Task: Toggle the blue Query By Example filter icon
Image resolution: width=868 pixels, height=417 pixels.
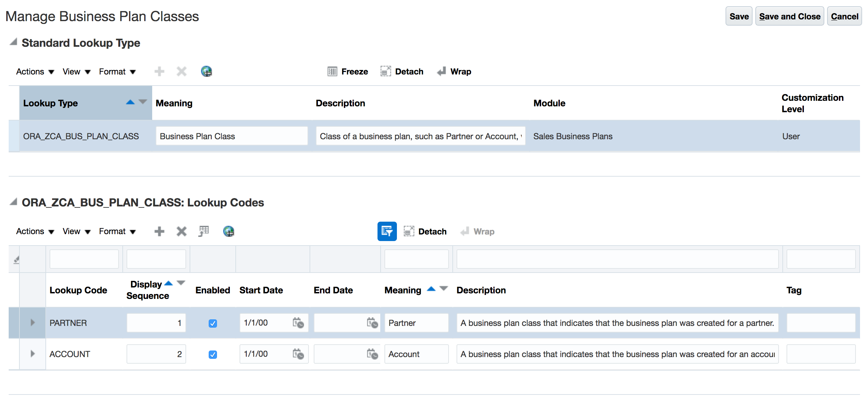Action: (387, 231)
